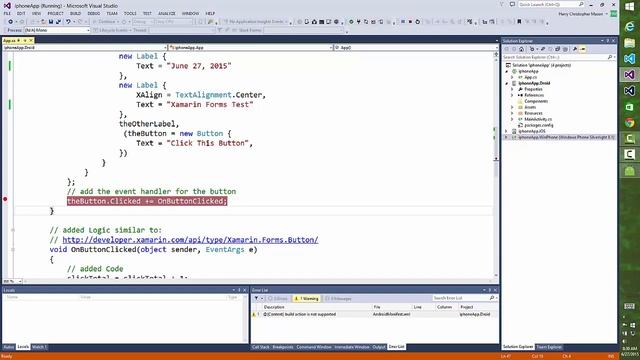This screenshot has width=640, height=360.
Task: Click the Save file toolbar icon
Action: 51,22
